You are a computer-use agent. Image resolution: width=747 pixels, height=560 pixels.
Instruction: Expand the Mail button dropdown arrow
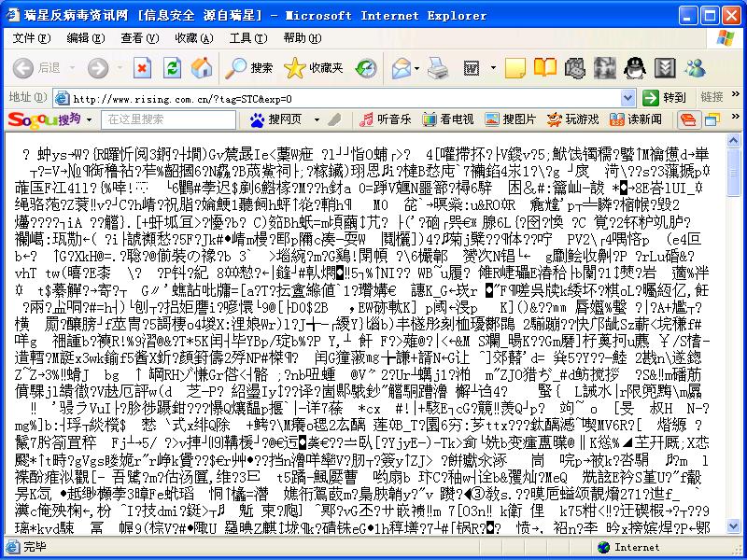coord(417,68)
